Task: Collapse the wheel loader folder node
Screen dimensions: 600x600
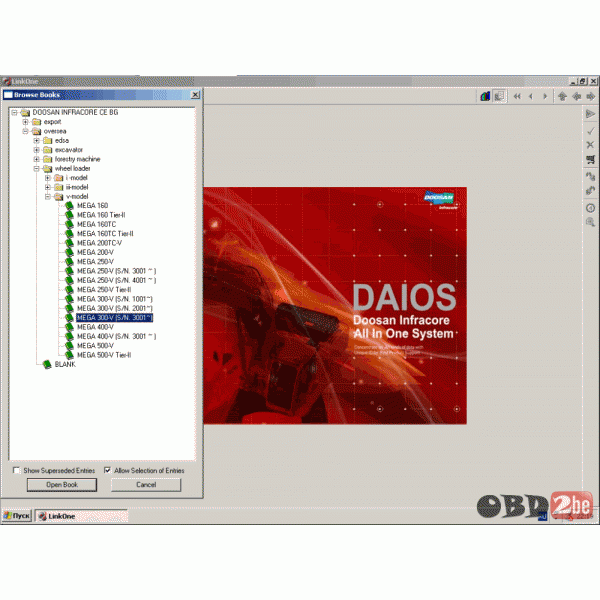Action: 36,169
